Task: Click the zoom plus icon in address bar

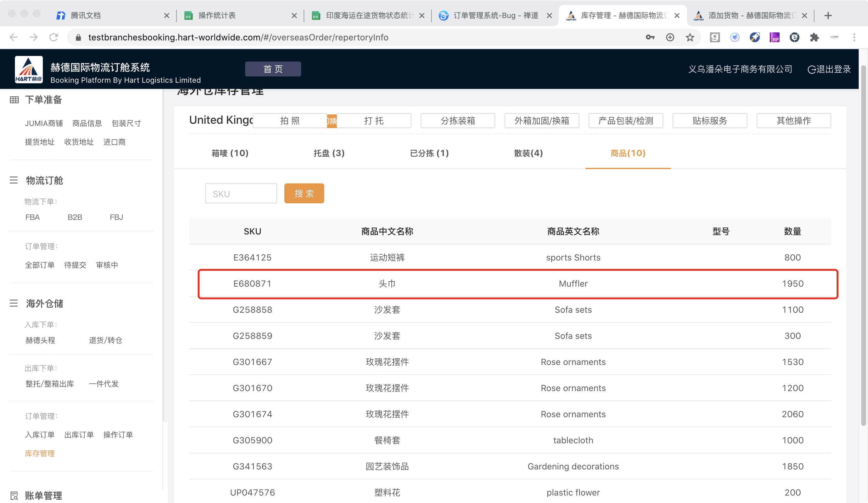Action: tap(670, 37)
